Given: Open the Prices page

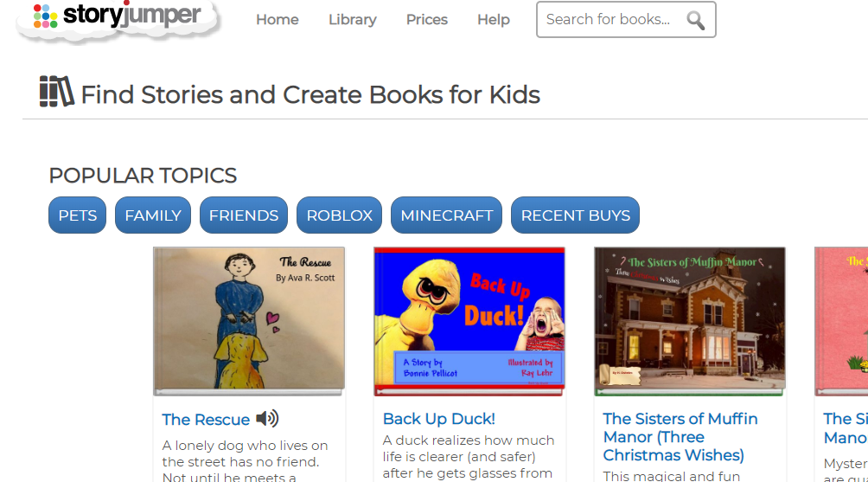Looking at the screenshot, I should [427, 20].
